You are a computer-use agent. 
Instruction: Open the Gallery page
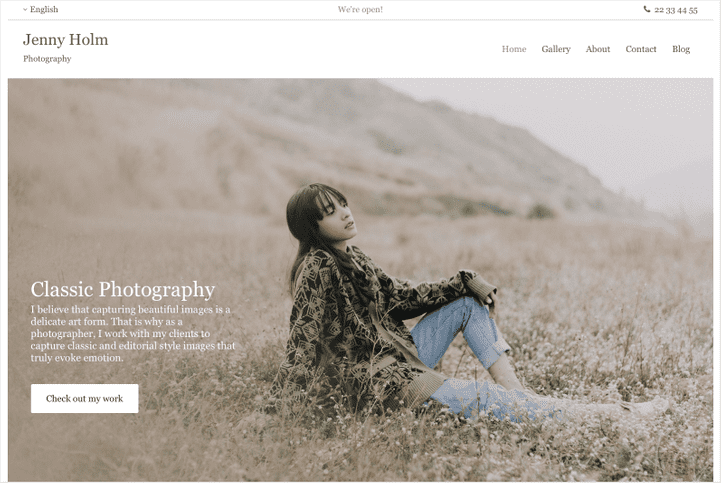click(555, 49)
